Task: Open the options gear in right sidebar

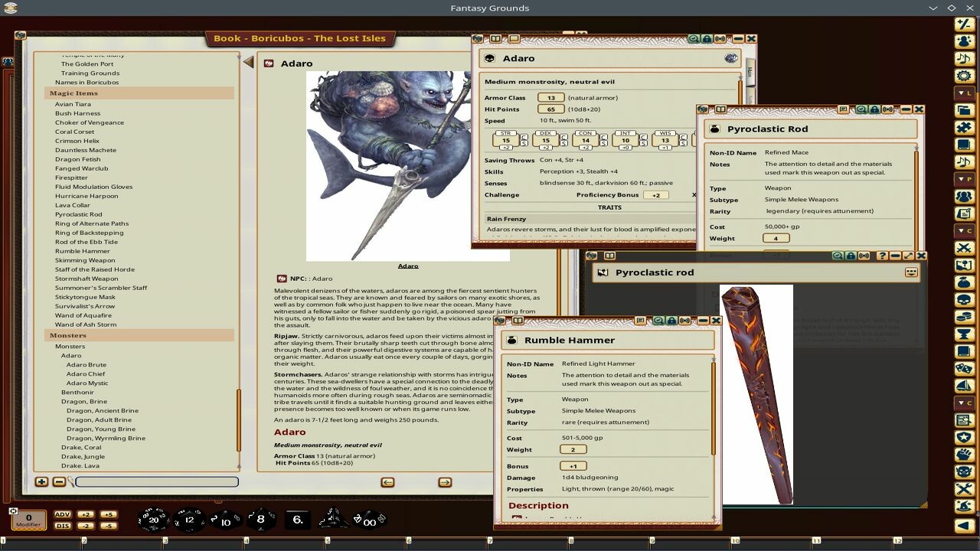Action: [x=964, y=76]
